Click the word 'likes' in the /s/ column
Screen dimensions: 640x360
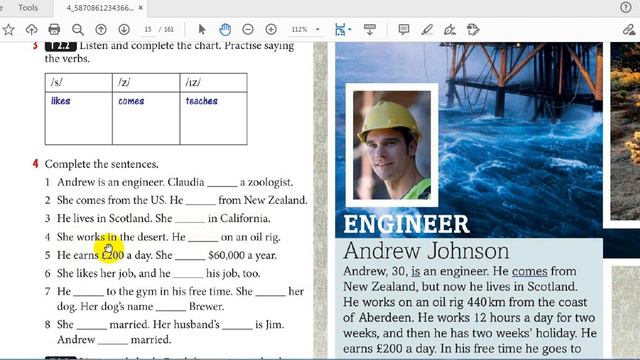pyautogui.click(x=60, y=101)
